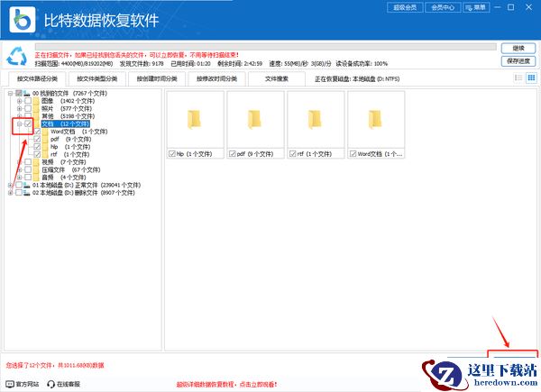Screen dimensions: 541x392
Task: Uncheck the hlp thumbnail checkbox
Action: coord(172,154)
